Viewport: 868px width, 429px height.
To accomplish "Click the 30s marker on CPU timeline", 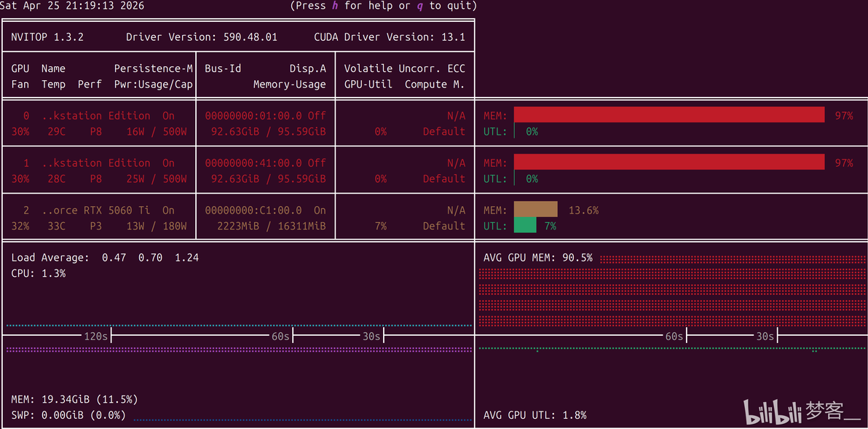I will point(371,336).
